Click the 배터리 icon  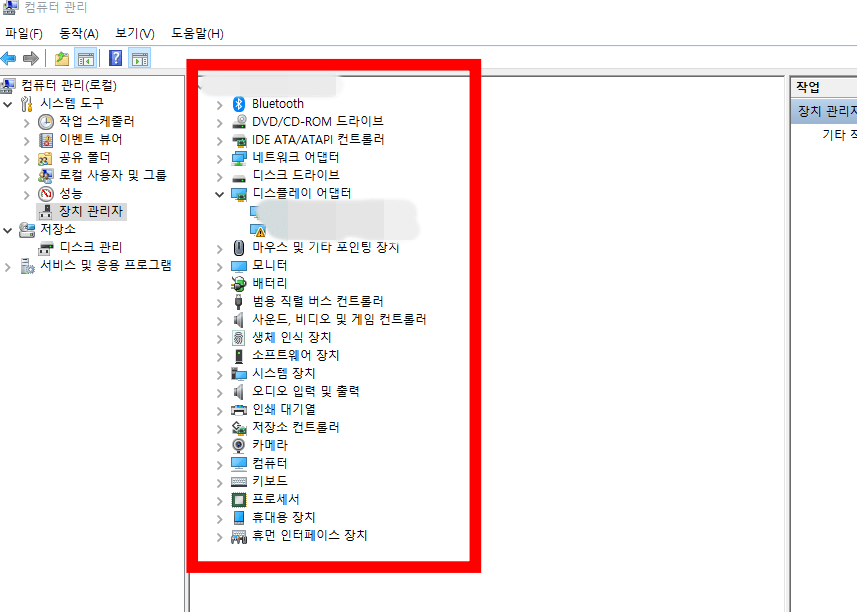click(x=239, y=284)
